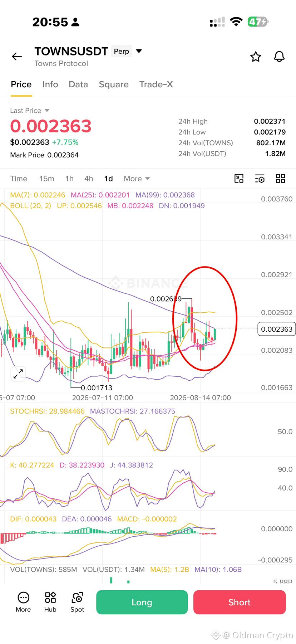Screen dimensions: 296x644
Task: Tap the K: 40.277224 KDJ label
Action: click(x=32, y=465)
